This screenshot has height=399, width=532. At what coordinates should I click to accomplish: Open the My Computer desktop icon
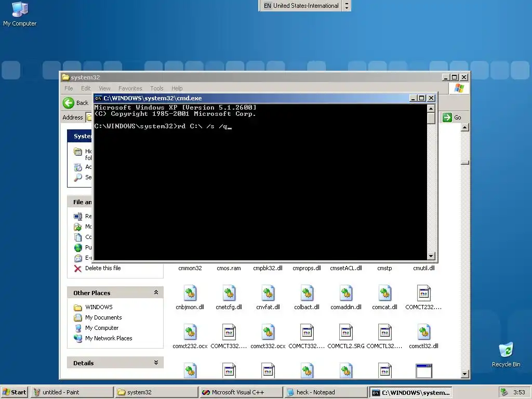pos(20,14)
